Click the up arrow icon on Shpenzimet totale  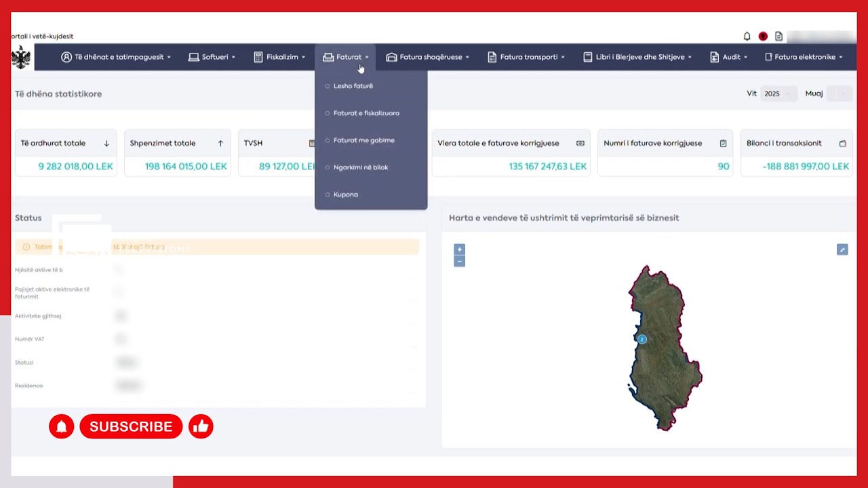pyautogui.click(x=220, y=144)
